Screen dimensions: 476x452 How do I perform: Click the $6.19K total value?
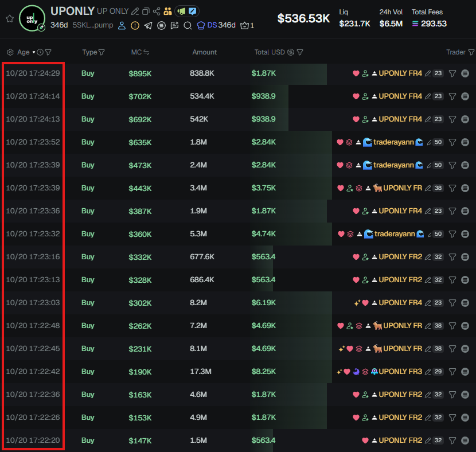point(263,303)
